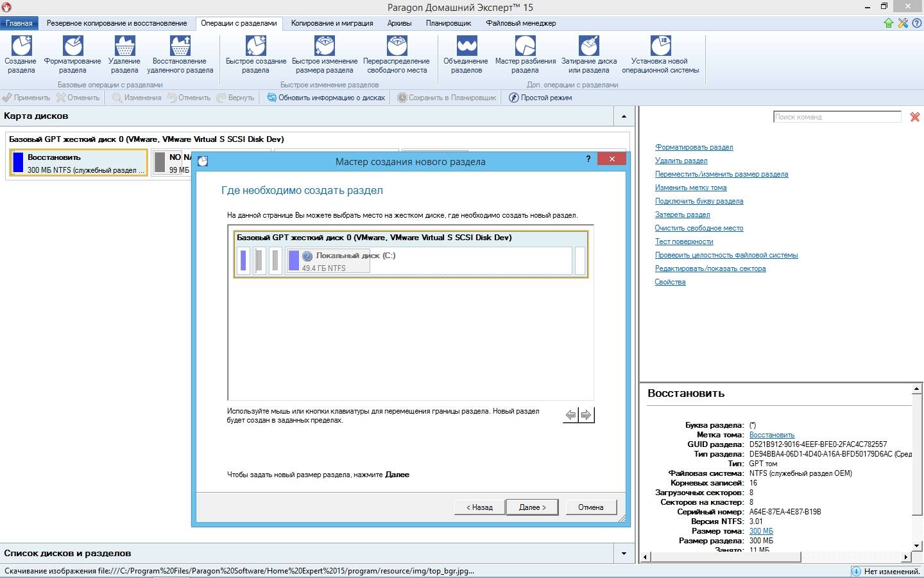924x578 pixels.
Task: Click Переместить/изменить размер раздела link
Action: (721, 174)
